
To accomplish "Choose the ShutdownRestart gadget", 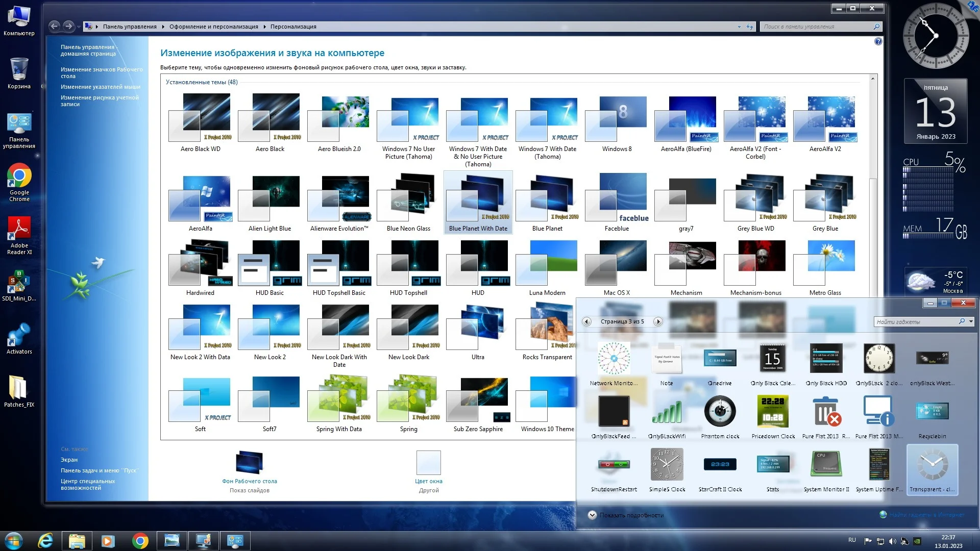I will pyautogui.click(x=614, y=465).
